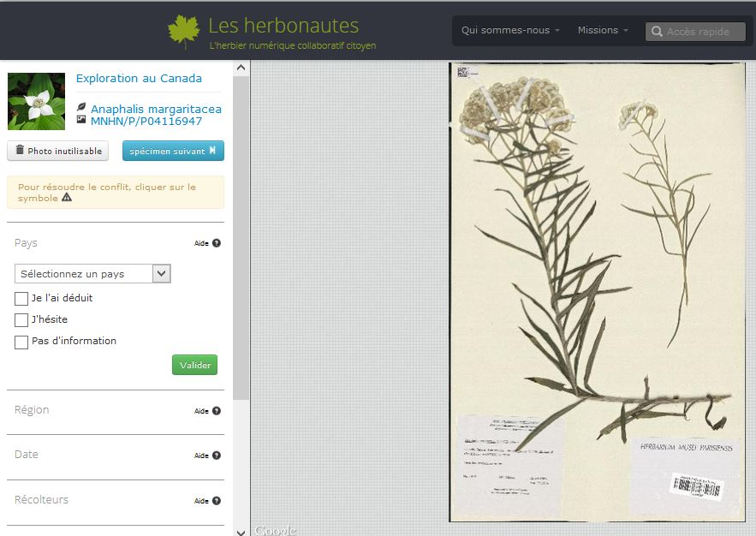756x536 pixels.
Task: Open the Missions dropdown menu
Action: coord(603,30)
